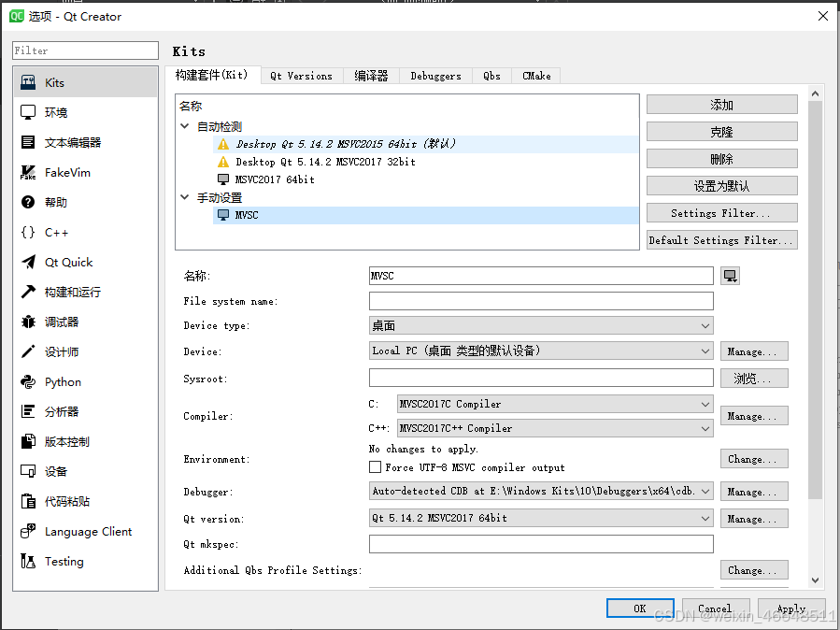This screenshot has width=840, height=630.
Task: Select the 设备 icon in sidebar
Action: click(x=28, y=471)
